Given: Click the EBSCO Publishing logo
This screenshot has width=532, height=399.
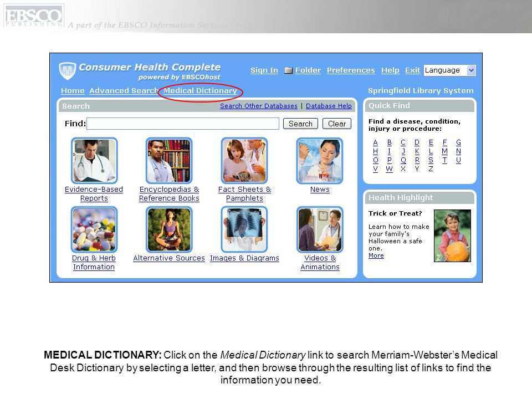Looking at the screenshot, I should coord(34,16).
